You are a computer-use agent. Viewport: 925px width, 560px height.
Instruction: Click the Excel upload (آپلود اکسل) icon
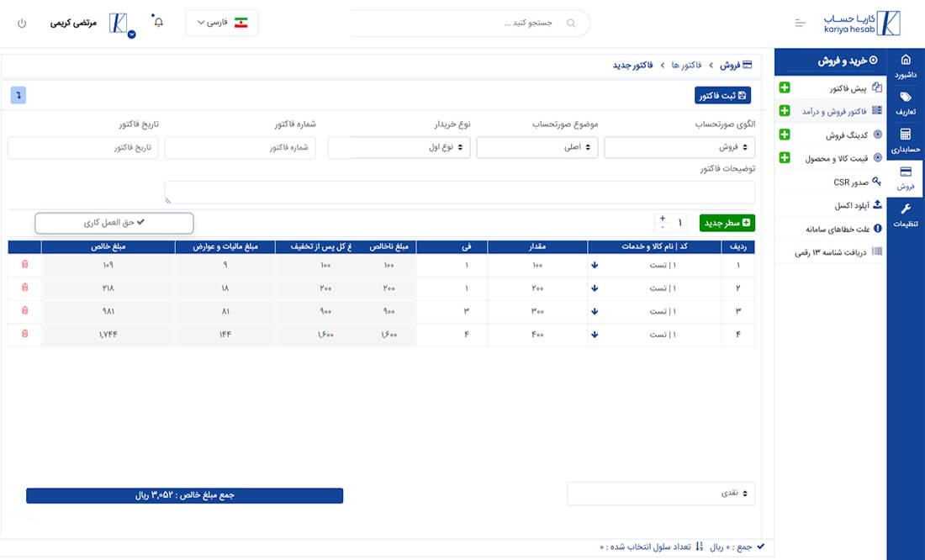coord(877,202)
